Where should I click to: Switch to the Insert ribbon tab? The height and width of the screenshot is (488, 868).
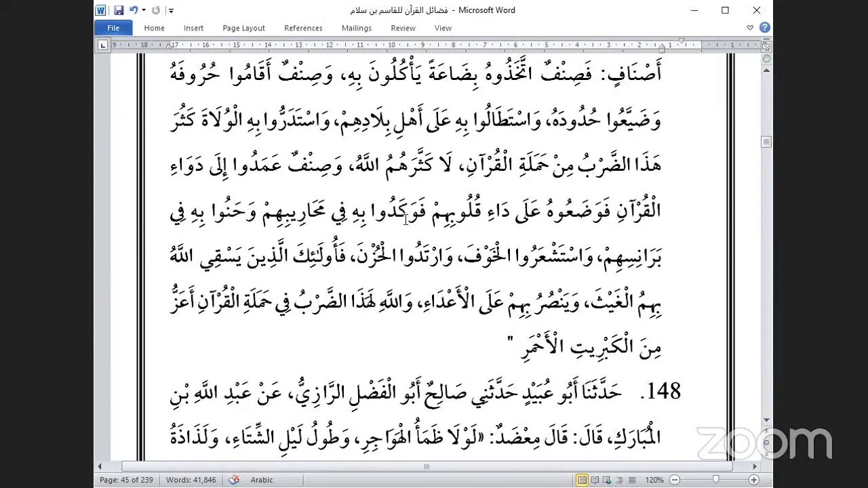coord(193,28)
